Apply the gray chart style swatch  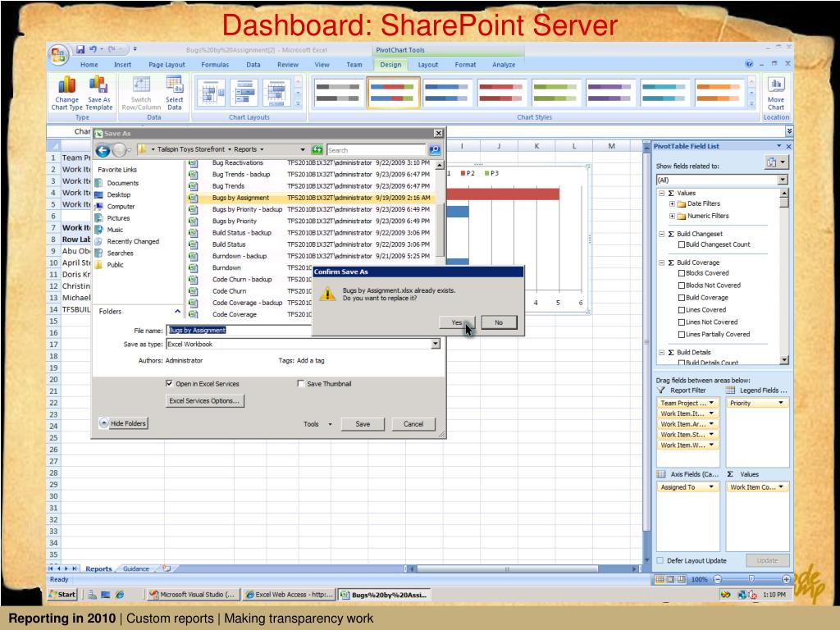(x=338, y=93)
